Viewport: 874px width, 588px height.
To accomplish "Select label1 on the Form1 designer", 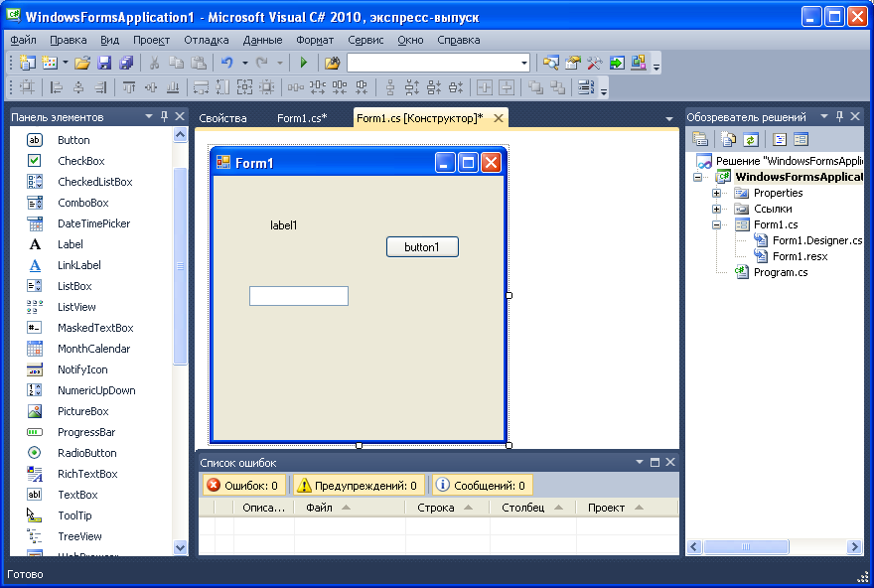I will click(x=284, y=225).
